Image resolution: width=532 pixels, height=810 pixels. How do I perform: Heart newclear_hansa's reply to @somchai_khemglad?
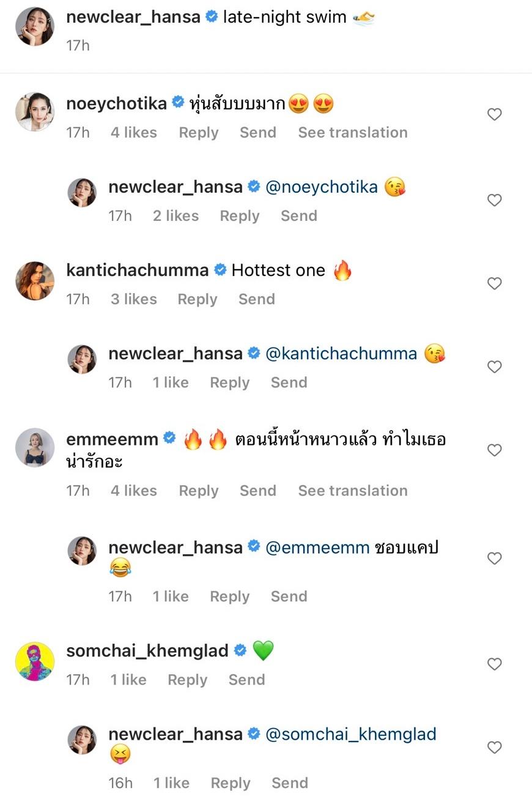[494, 747]
